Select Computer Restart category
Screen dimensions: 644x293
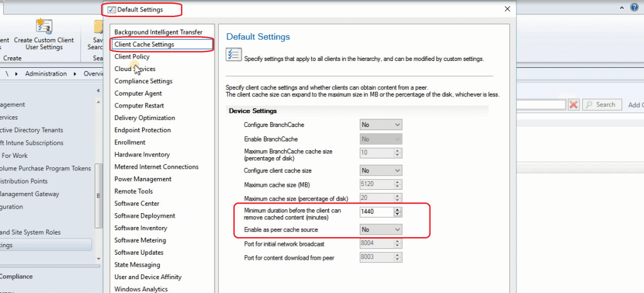click(139, 106)
